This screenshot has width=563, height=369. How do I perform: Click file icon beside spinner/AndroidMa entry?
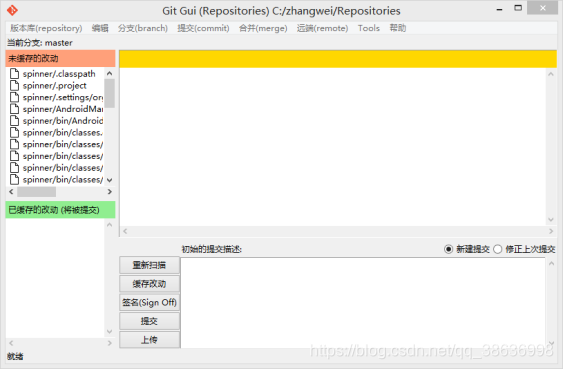14,109
